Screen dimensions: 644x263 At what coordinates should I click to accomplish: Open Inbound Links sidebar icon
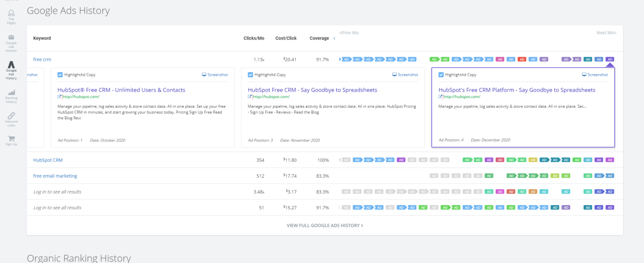click(11, 120)
